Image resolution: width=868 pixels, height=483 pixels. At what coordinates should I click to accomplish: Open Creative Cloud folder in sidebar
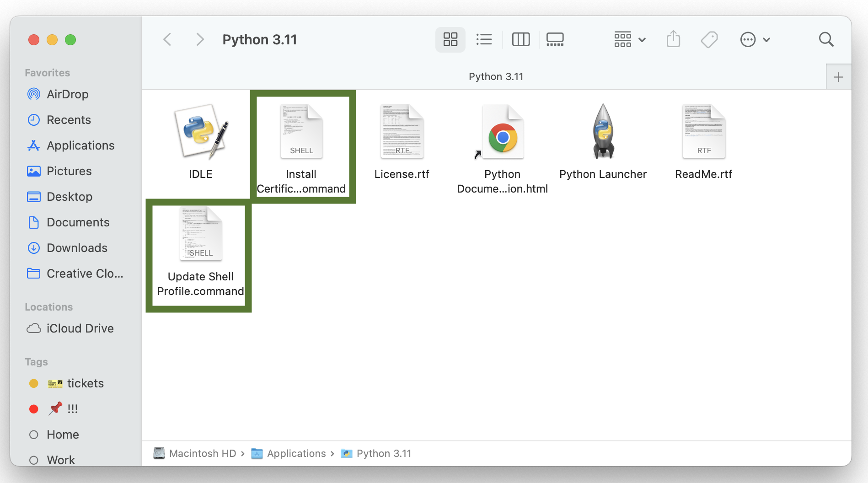[85, 274]
